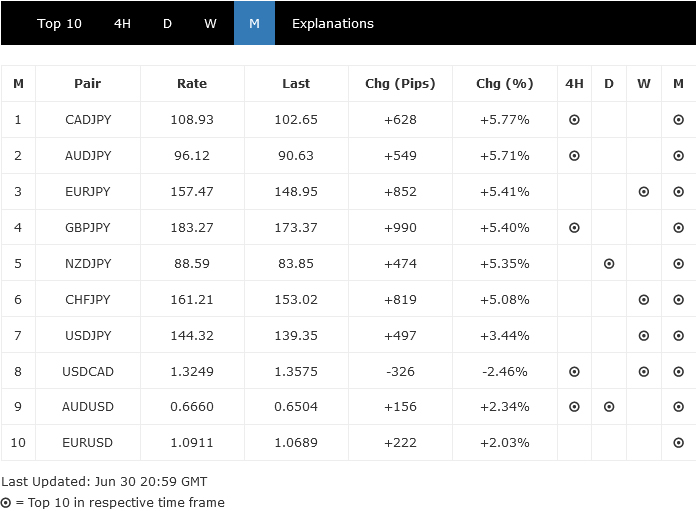The height and width of the screenshot is (511, 696).
Task: Click the Chg (Pips) column header
Action: 400,84
